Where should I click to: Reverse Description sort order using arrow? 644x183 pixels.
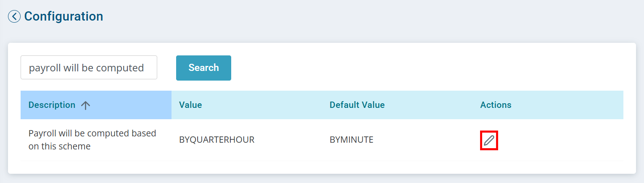point(85,105)
